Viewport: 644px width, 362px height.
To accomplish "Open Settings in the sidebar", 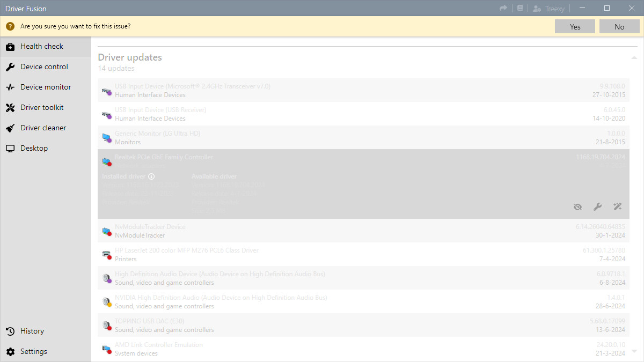I will (45, 352).
